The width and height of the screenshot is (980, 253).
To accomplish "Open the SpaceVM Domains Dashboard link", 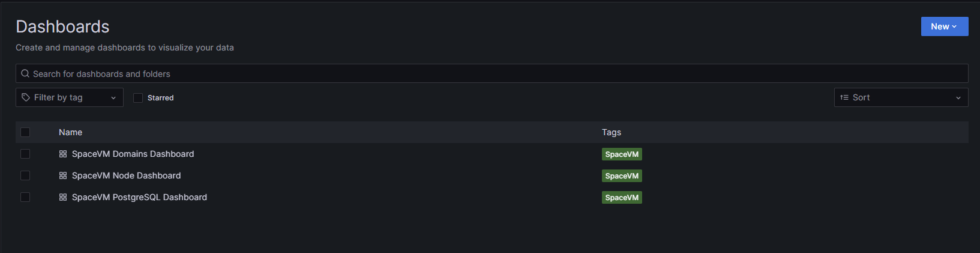I will [x=133, y=154].
